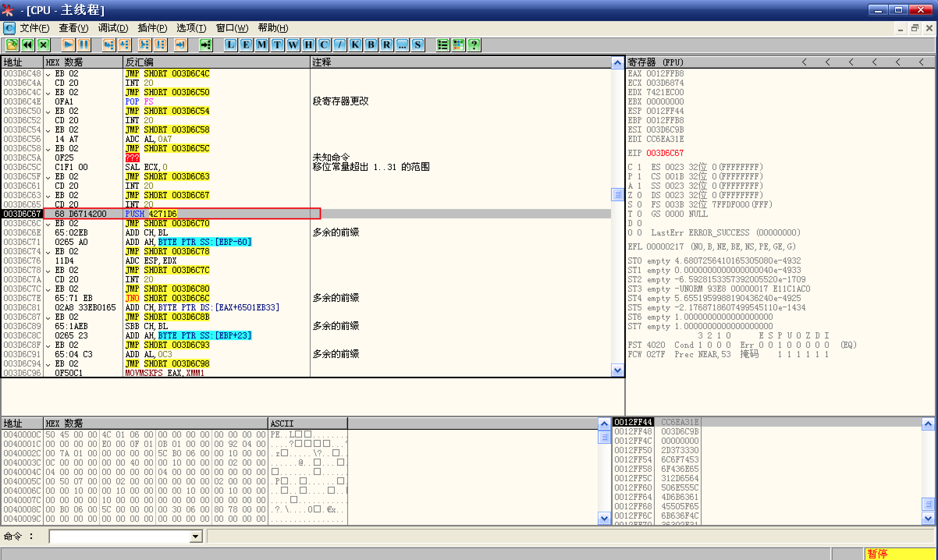This screenshot has height=560, width=938.
Task: Open the Call stack window
Action: (x=355, y=45)
